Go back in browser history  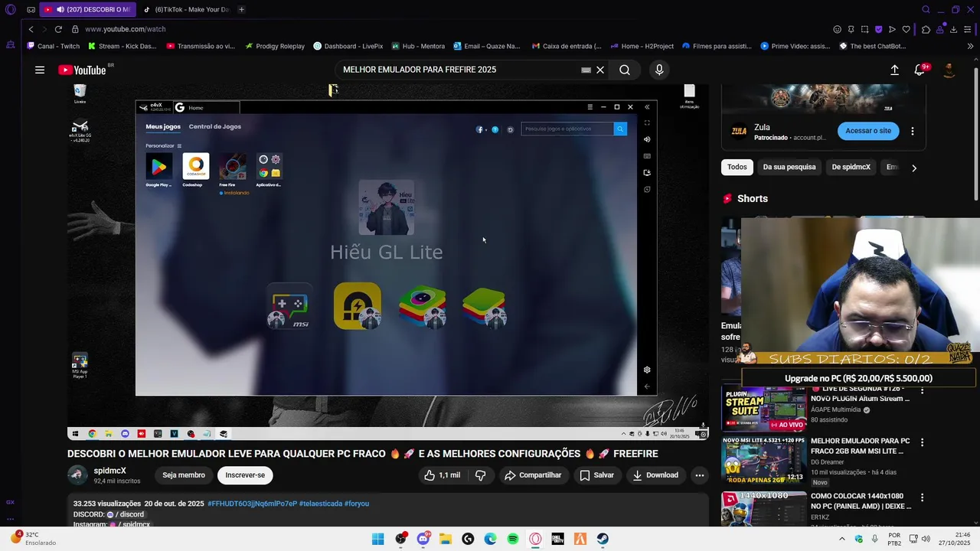click(31, 29)
